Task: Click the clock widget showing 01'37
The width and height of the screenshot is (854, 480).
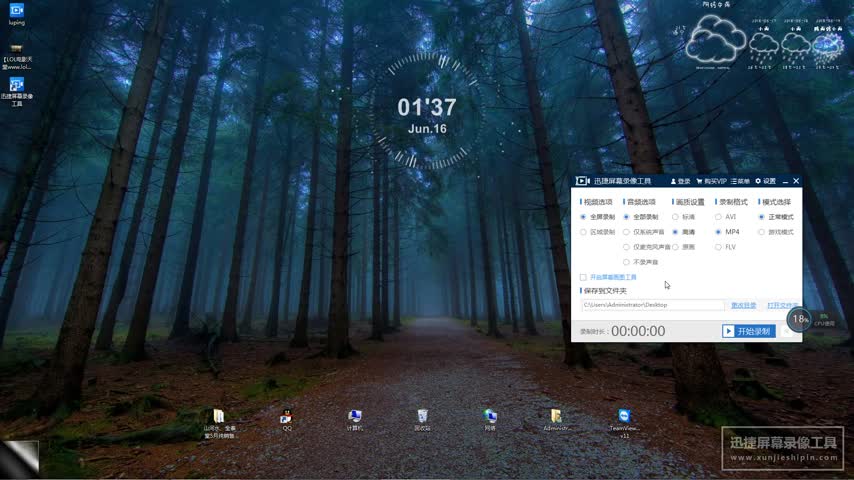Action: 426,111
